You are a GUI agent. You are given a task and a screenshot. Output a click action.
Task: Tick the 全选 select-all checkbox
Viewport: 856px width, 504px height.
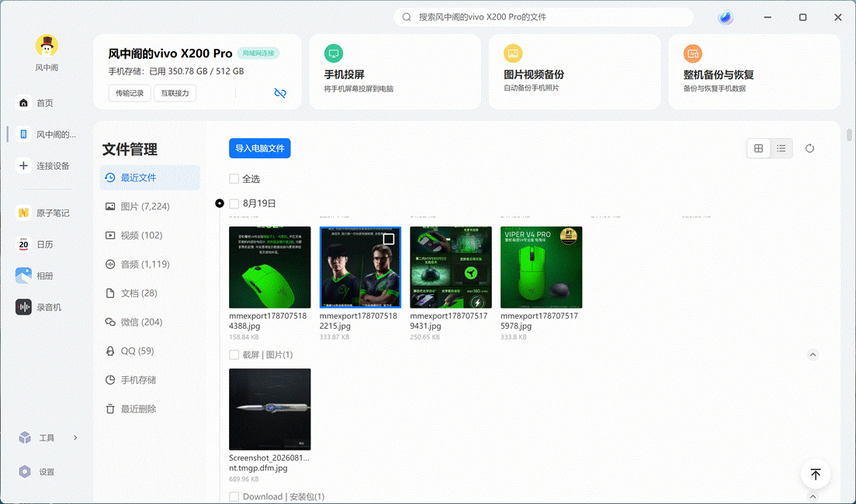[x=234, y=179]
